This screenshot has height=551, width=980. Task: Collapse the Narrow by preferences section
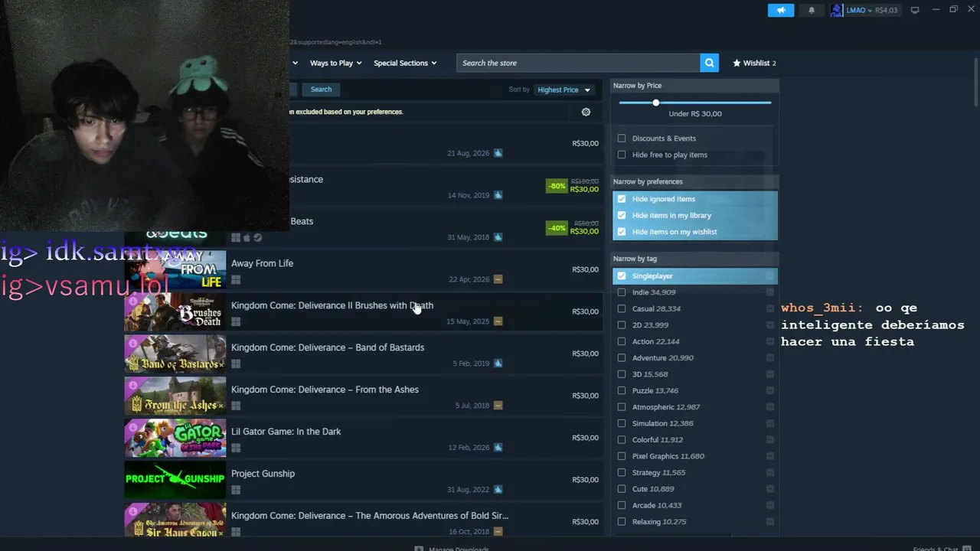coord(695,181)
